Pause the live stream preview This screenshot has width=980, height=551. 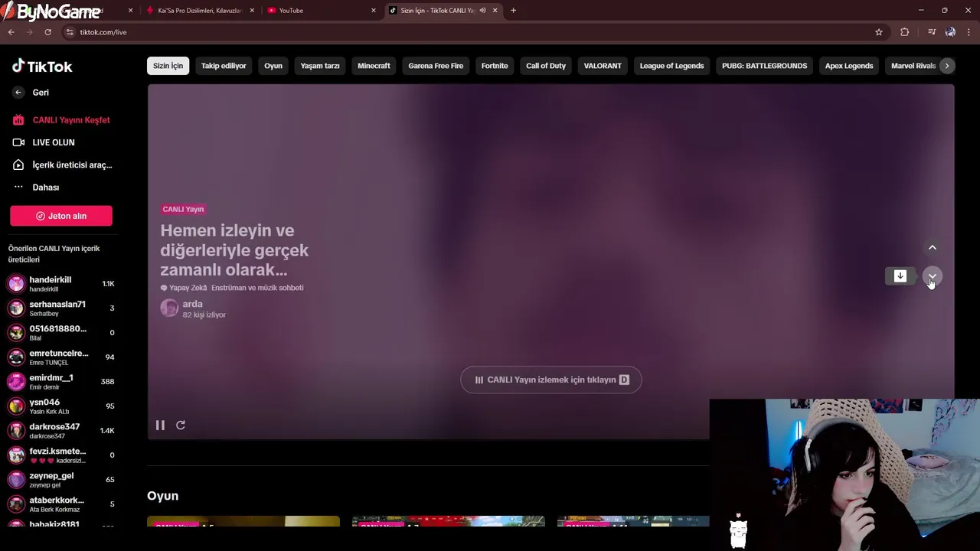[160, 425]
